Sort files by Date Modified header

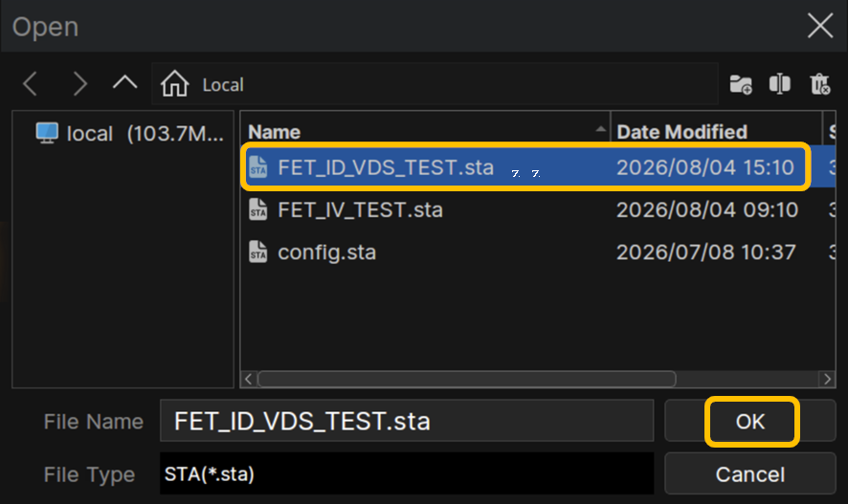[716, 131]
